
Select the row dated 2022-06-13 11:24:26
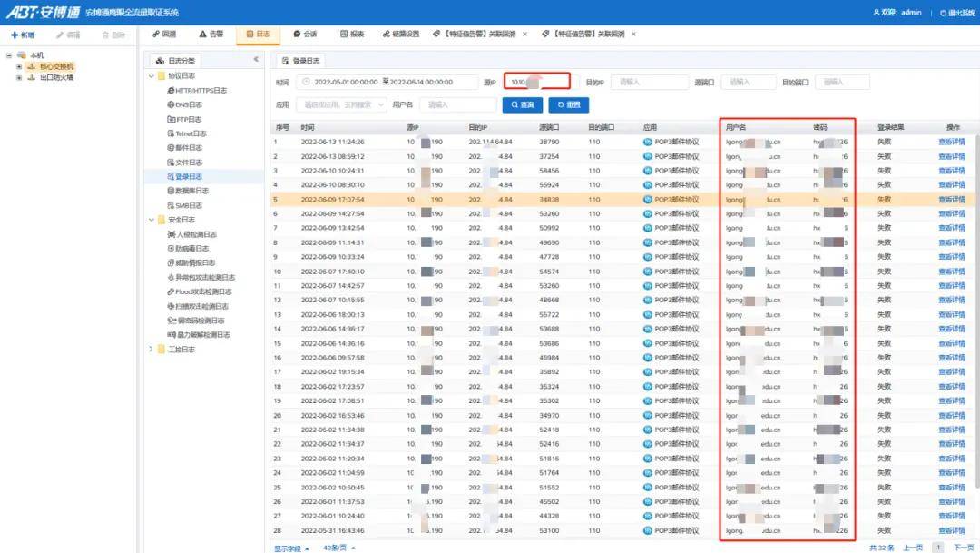tap(622, 142)
